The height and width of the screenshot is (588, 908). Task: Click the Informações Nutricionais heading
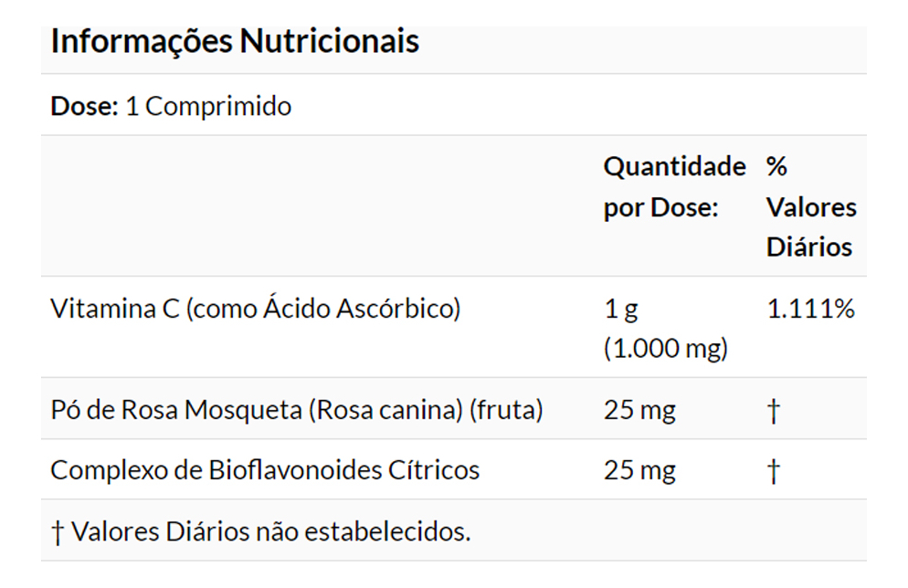[235, 42]
